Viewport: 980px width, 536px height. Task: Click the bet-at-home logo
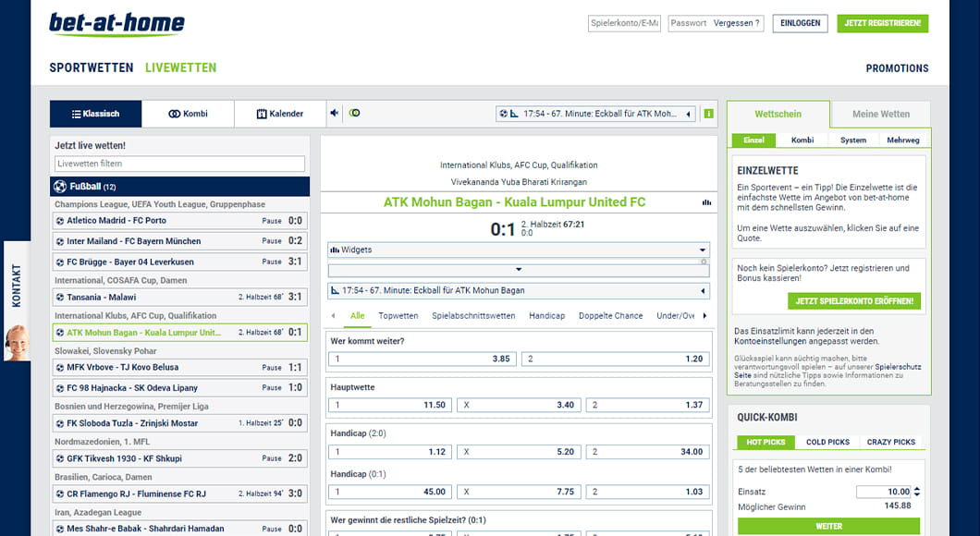click(116, 24)
